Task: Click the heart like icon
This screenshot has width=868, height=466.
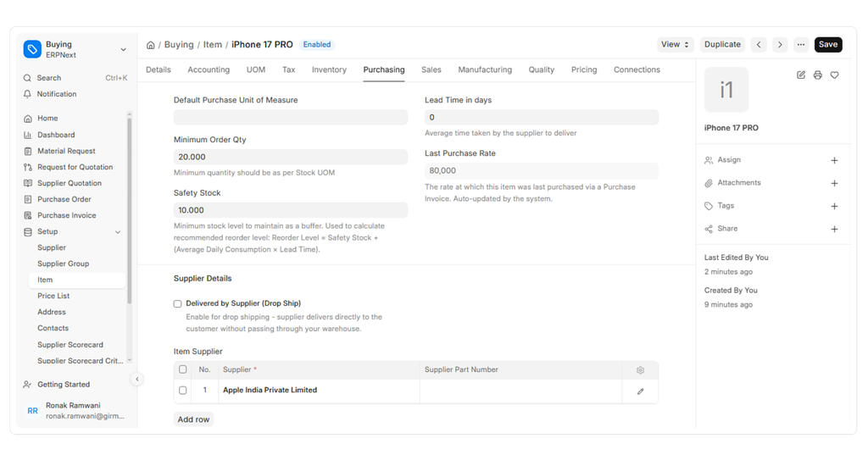Action: coord(834,75)
